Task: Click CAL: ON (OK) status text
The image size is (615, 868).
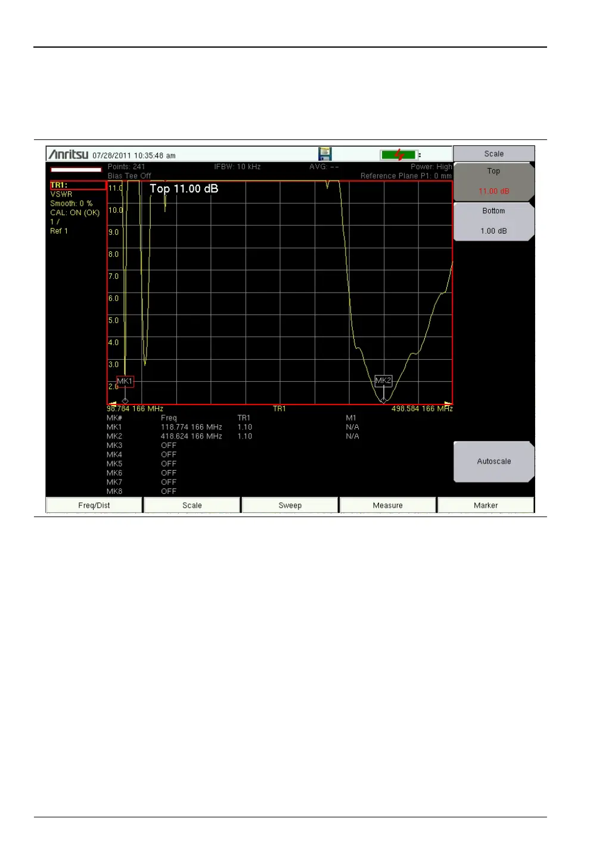Action: tap(75, 213)
